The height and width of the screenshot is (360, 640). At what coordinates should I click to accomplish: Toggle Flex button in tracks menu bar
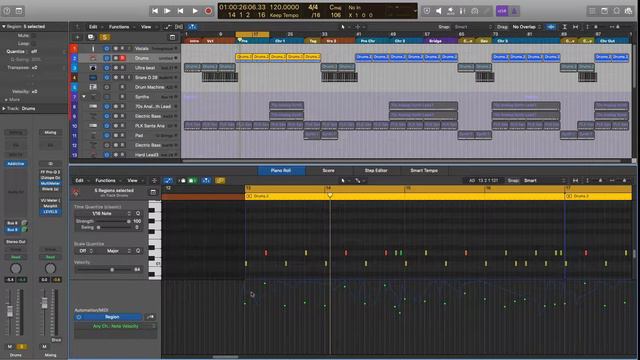(179, 27)
